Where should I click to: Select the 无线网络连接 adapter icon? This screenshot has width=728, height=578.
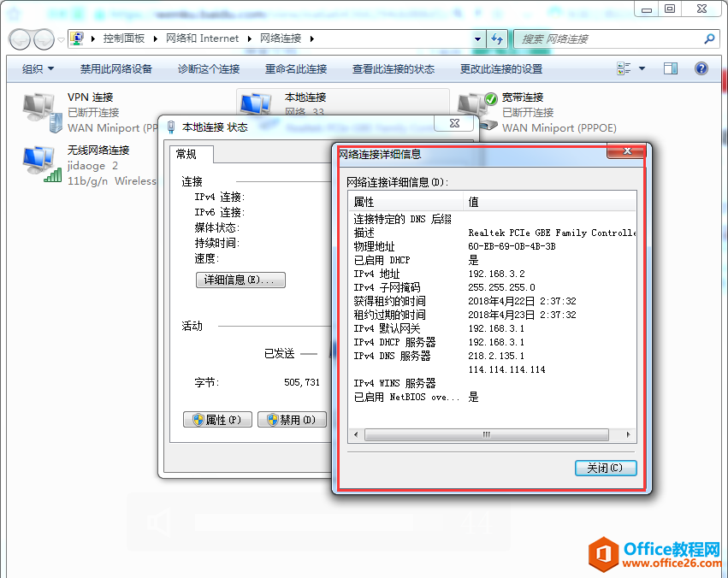point(42,164)
